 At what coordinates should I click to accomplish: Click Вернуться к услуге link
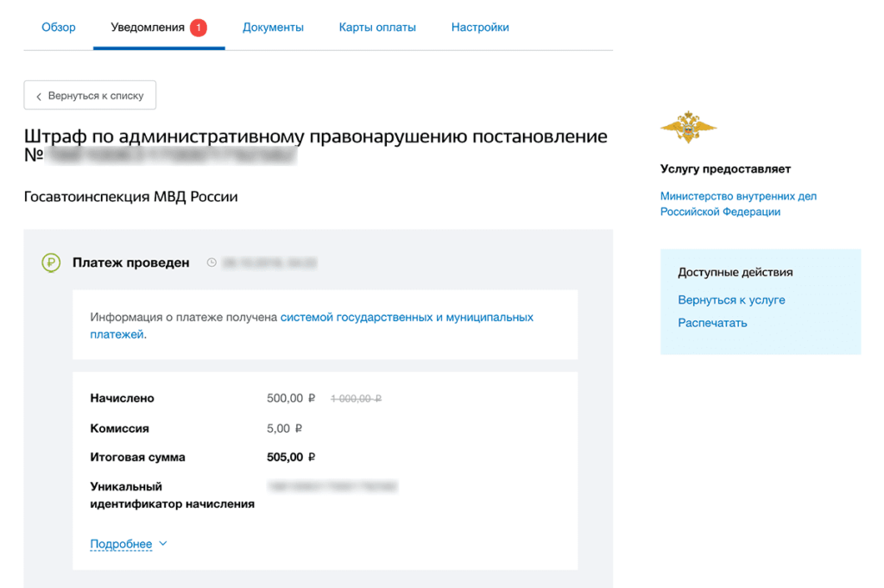point(731,300)
